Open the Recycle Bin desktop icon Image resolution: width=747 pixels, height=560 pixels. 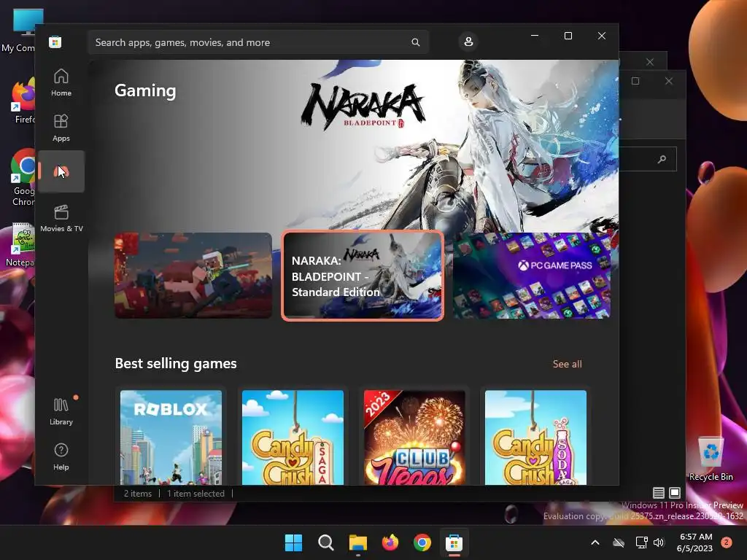pos(711,459)
